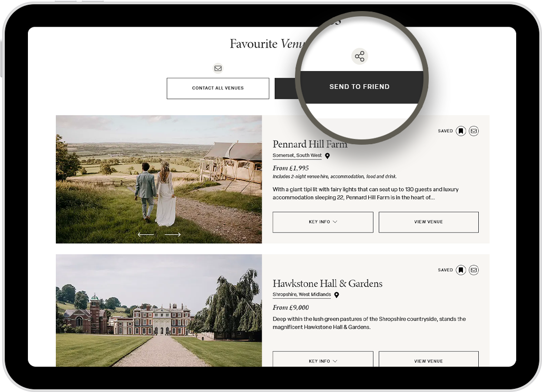Image resolution: width=542 pixels, height=392 pixels.
Task: Click the Shropshire countryside description text
Action: [369, 323]
